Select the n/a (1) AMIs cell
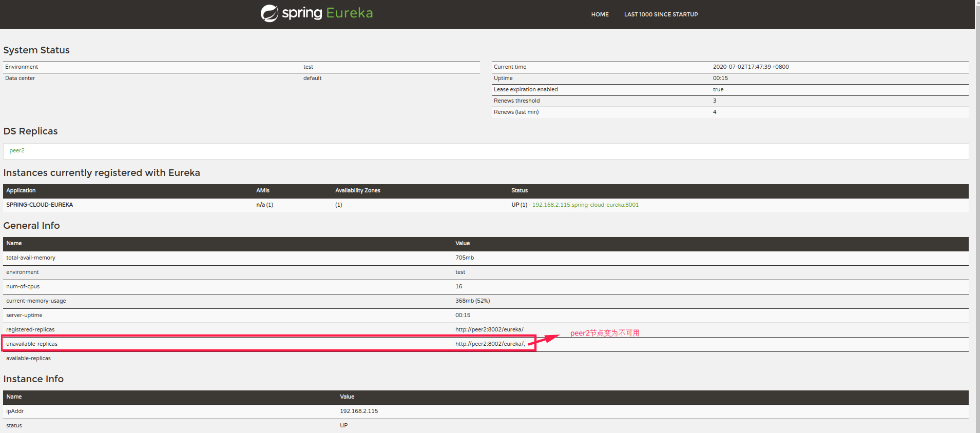The image size is (980, 433). (264, 205)
